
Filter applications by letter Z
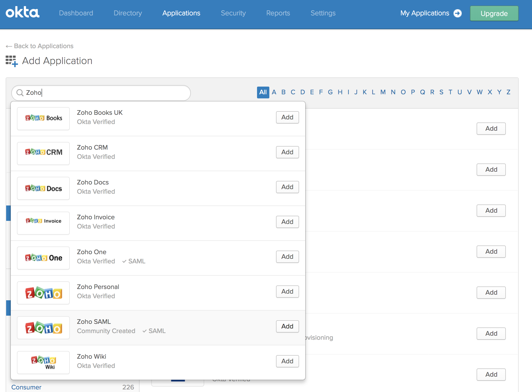point(508,92)
